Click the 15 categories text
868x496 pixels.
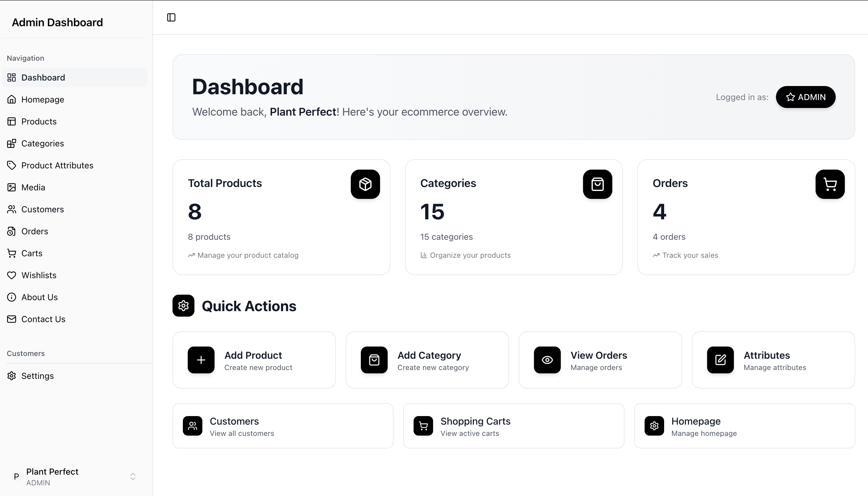[x=446, y=237]
